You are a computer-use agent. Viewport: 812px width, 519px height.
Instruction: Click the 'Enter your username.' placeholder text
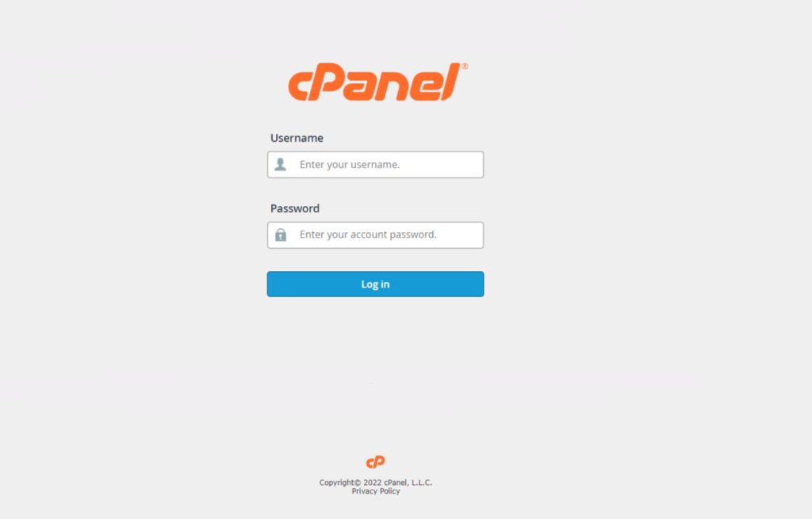pos(350,165)
